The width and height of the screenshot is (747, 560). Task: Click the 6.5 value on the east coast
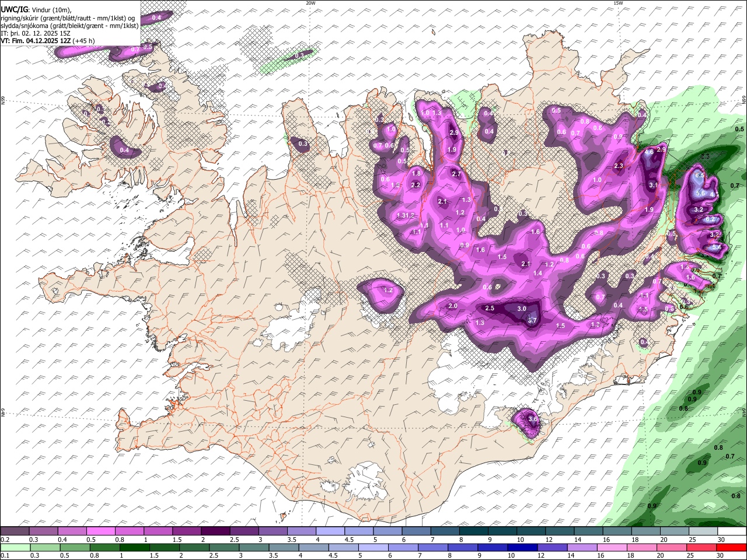pyautogui.click(x=700, y=175)
